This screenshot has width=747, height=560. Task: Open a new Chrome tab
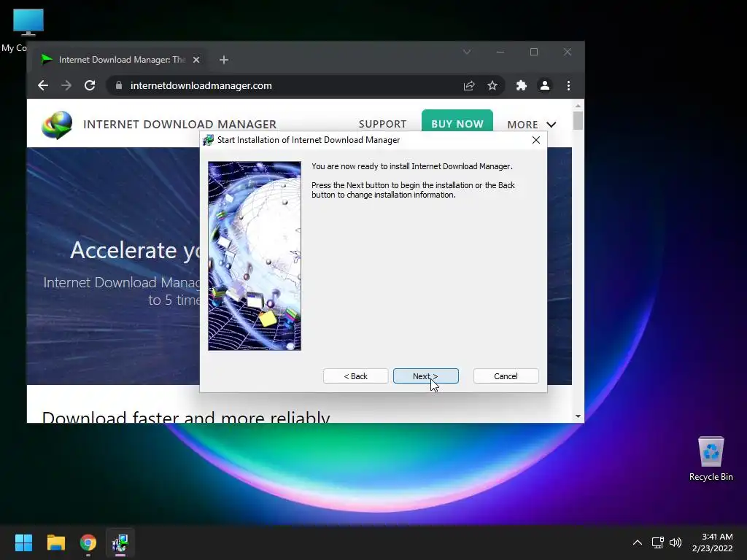[224, 60]
